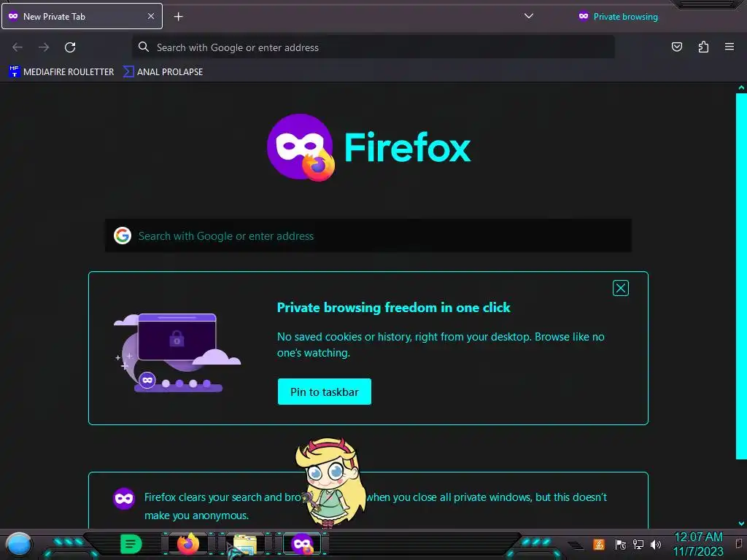This screenshot has height=560, width=747.
Task: Open the Firefox taskbar icon
Action: 187,543
